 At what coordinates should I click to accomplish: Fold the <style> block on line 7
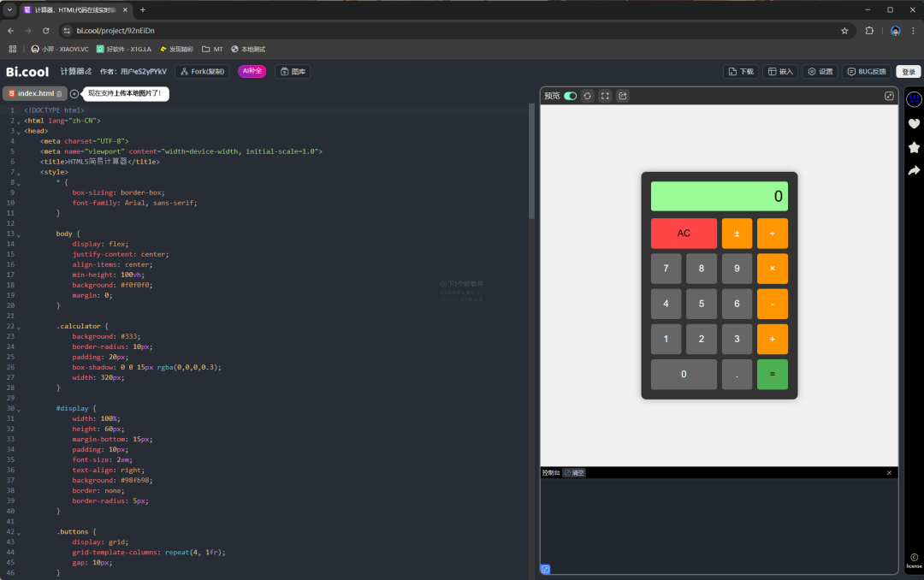[x=18, y=173]
